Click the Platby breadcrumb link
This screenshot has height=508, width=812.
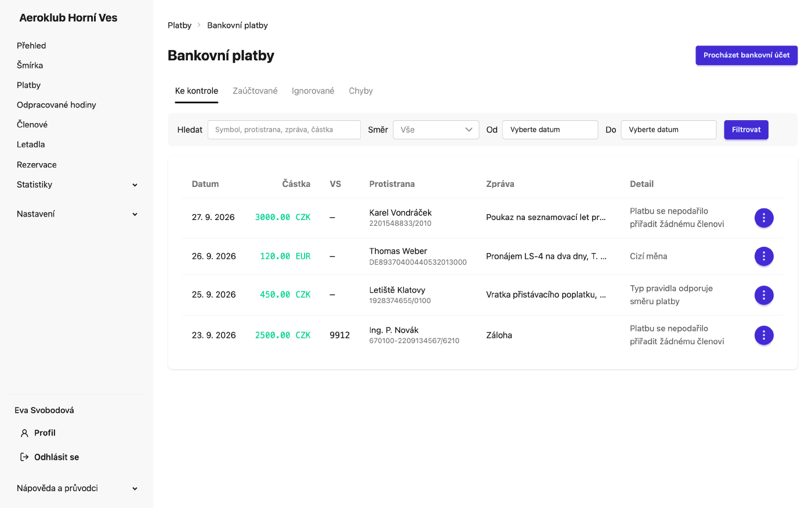[179, 25]
